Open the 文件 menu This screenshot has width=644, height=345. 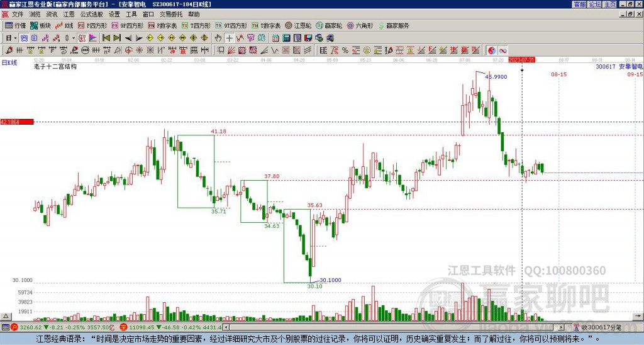click(17, 14)
